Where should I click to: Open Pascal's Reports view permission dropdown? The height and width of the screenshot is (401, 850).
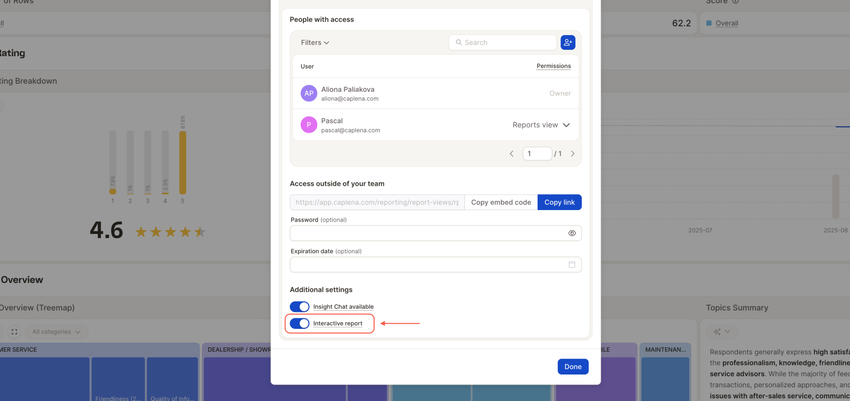coord(541,125)
